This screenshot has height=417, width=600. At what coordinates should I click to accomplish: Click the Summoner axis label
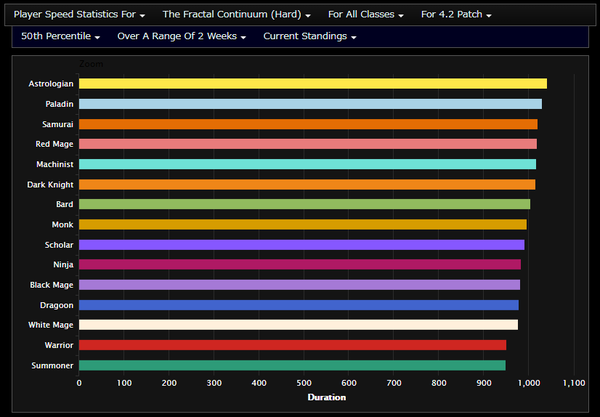[52, 365]
